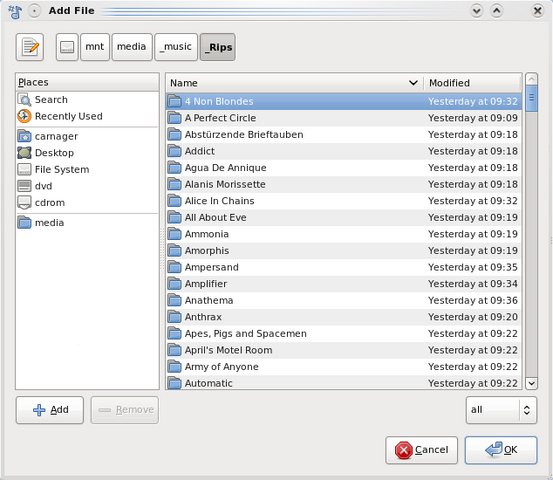Open the 'all' file type filter dropdown
Viewport: 553px width, 480px height.
pos(501,410)
